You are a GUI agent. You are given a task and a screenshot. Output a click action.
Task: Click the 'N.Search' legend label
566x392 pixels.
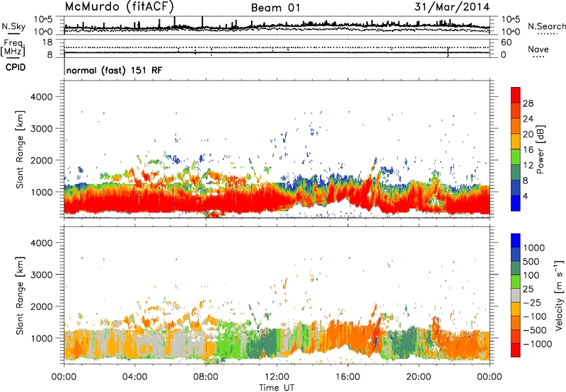(x=546, y=26)
